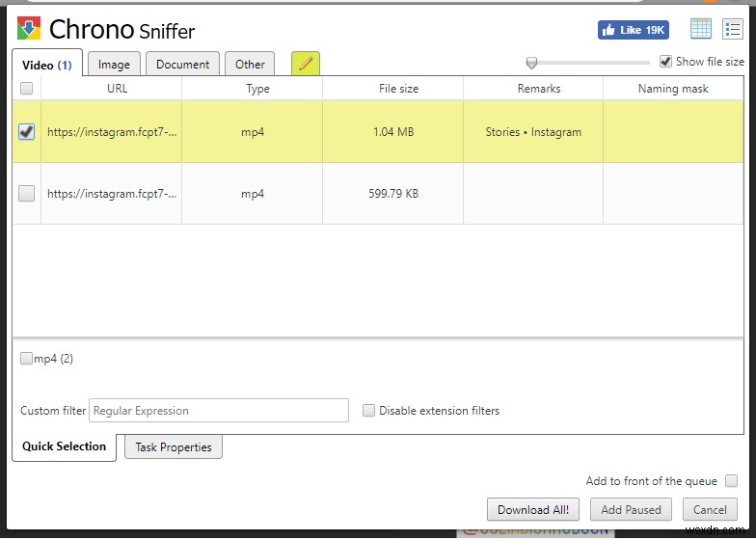Toggle the select-all checkbox in header
Image resolution: width=756 pixels, height=540 pixels.
(x=27, y=89)
